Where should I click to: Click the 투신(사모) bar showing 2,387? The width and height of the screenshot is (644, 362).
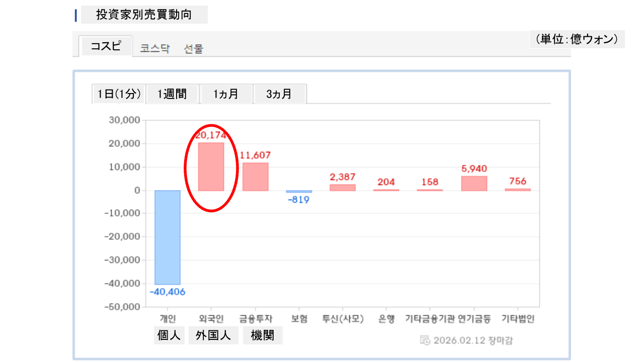343,188
